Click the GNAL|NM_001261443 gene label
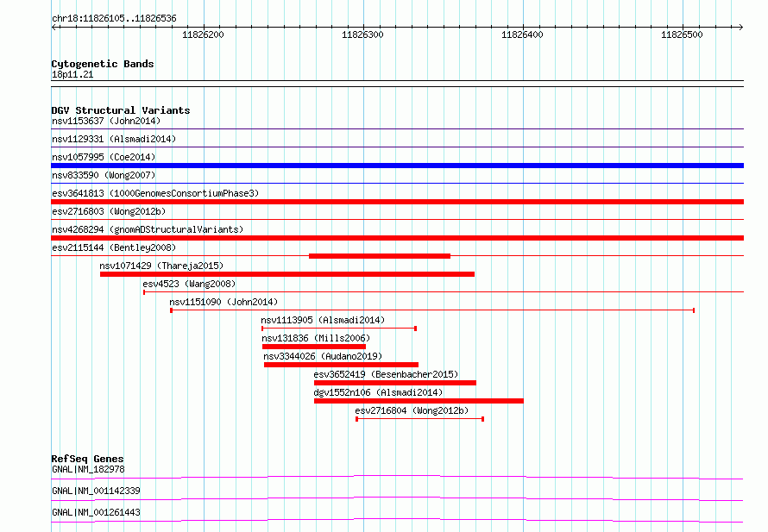 coord(96,512)
